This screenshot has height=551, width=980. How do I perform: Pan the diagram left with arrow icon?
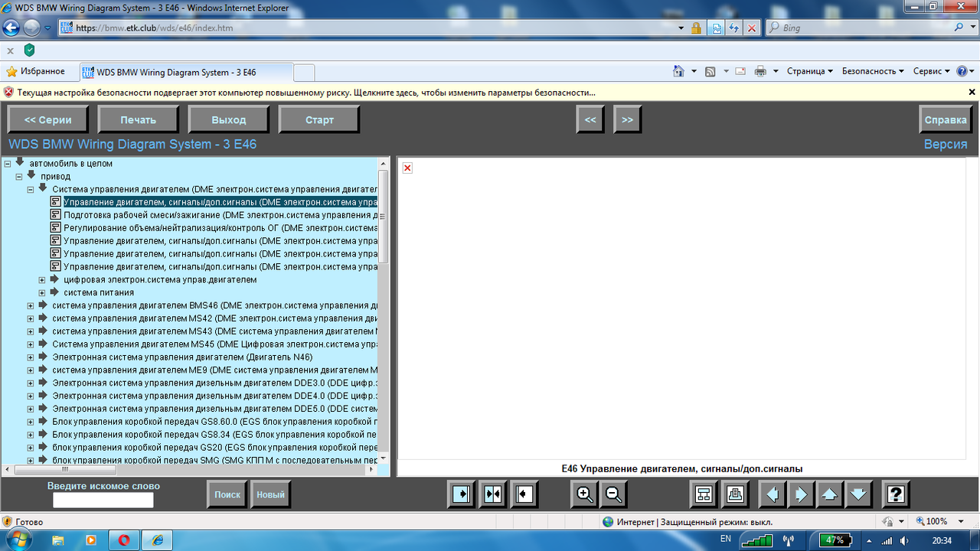tap(773, 494)
